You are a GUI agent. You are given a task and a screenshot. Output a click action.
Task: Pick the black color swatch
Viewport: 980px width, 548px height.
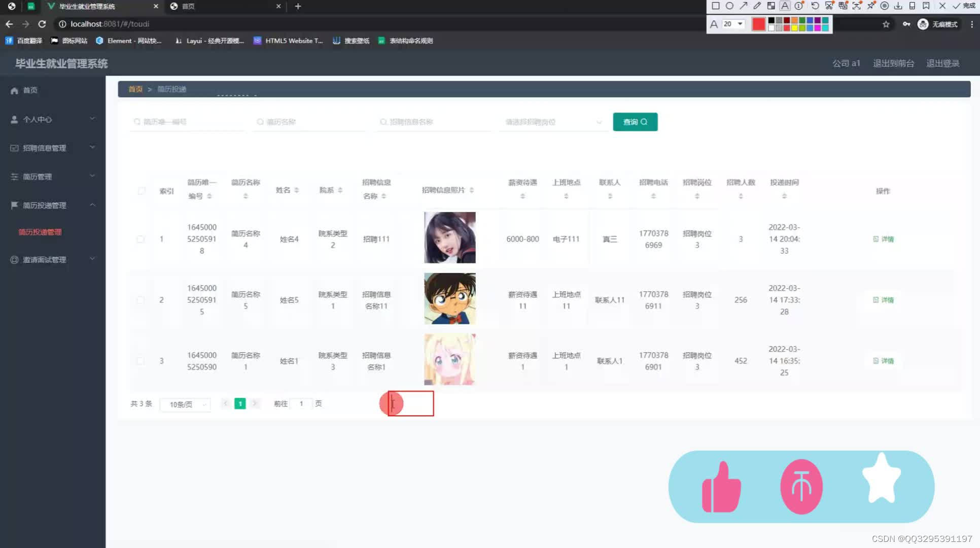tap(771, 21)
